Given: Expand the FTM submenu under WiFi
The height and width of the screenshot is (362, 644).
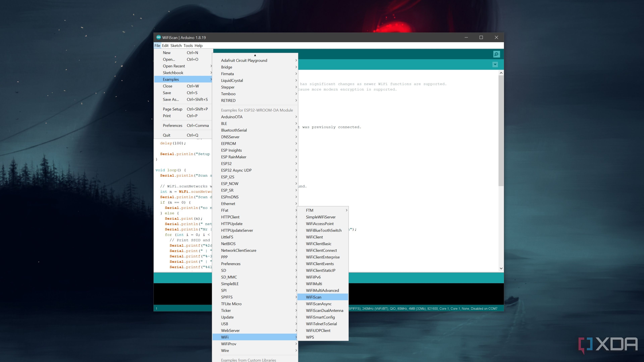Looking at the screenshot, I should 323,210.
